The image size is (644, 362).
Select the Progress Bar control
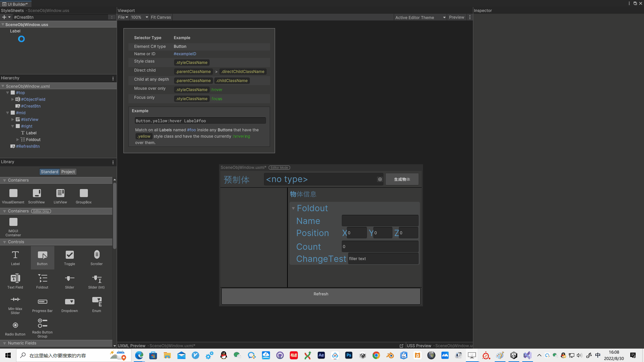click(42, 304)
